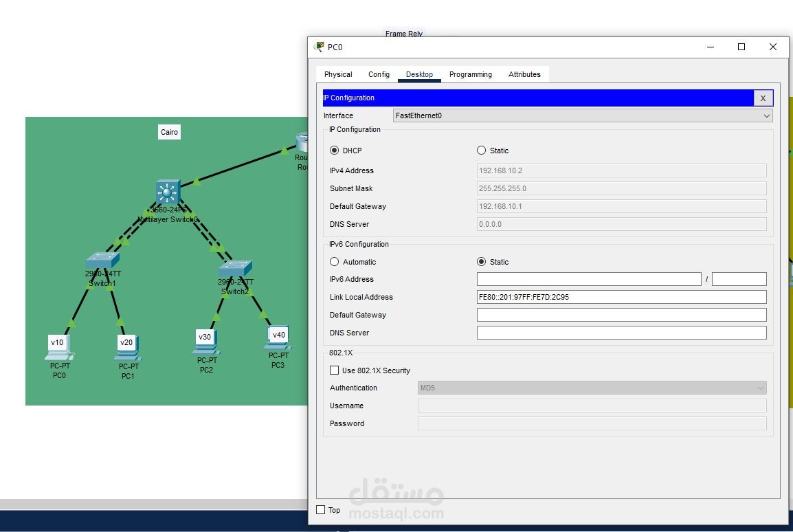Click the PC0 window title icon
The height and width of the screenshot is (532, 793).
click(319, 47)
